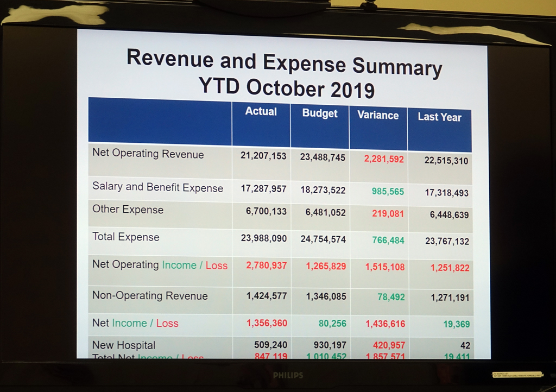The height and width of the screenshot is (392, 556).
Task: Select budget Total Expense value 24,754,574
Action: (x=323, y=239)
